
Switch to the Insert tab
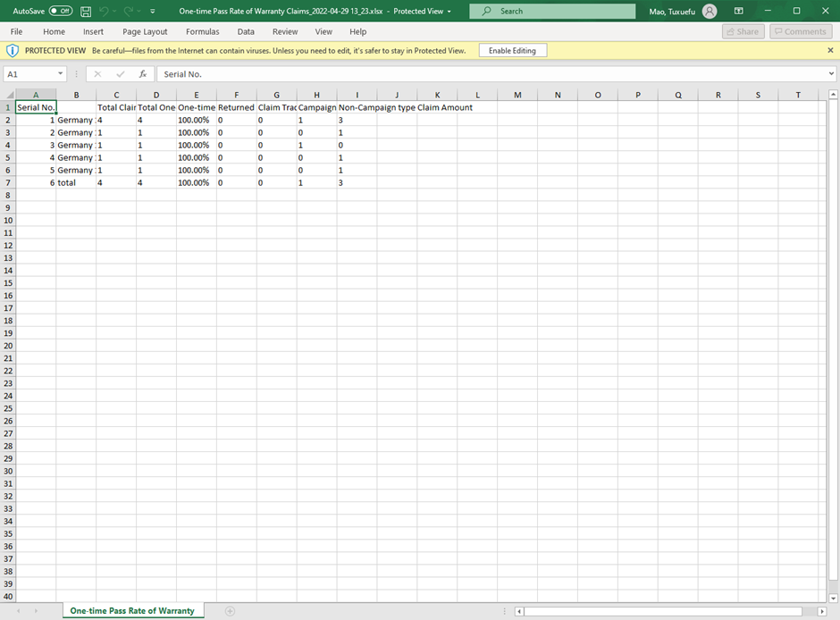click(93, 31)
